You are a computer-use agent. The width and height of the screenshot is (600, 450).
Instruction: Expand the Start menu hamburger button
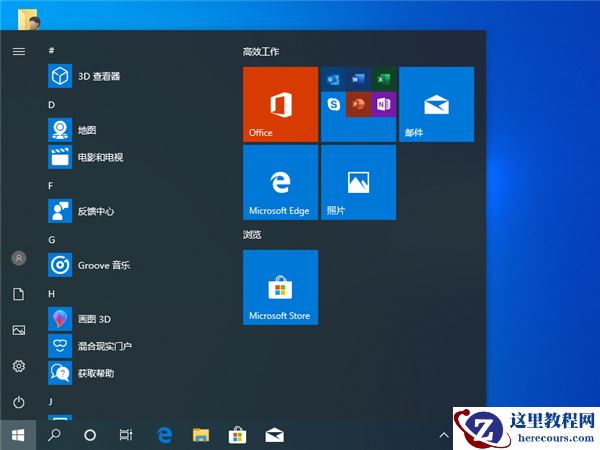(19, 51)
